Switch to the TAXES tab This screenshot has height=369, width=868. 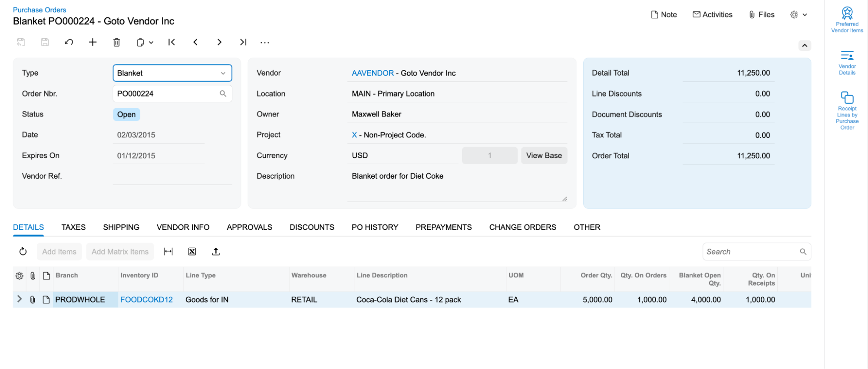click(73, 227)
